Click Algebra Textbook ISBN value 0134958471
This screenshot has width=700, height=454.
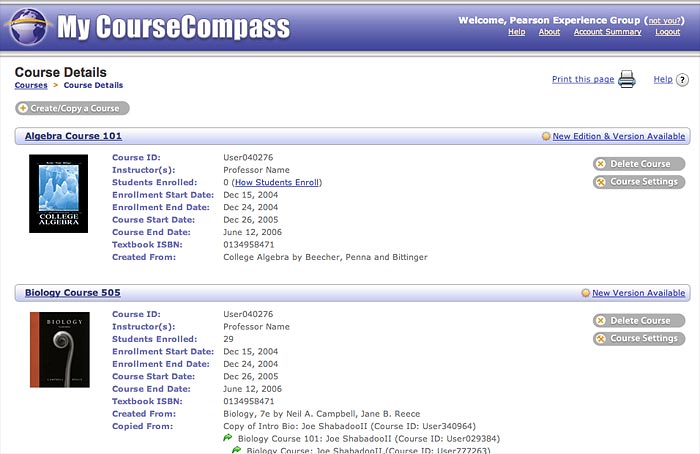point(249,245)
